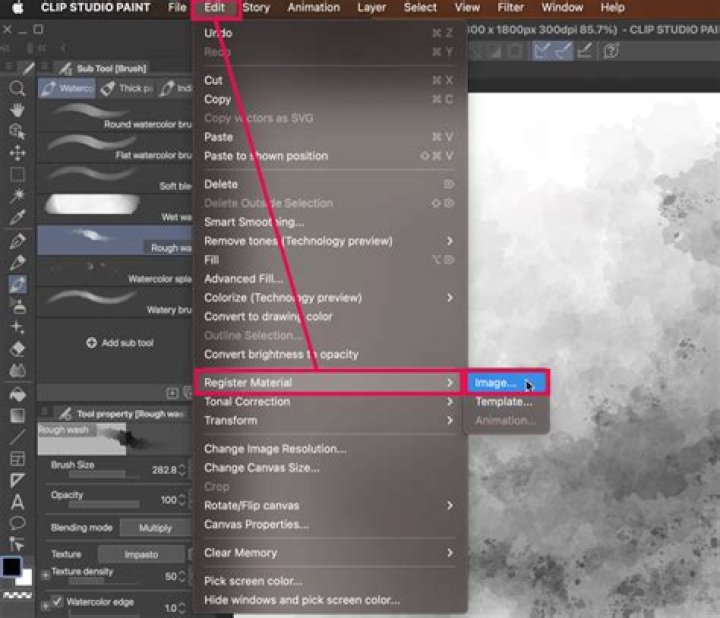The height and width of the screenshot is (618, 720).
Task: Select the Zoom magnifier tool
Action: [17, 88]
